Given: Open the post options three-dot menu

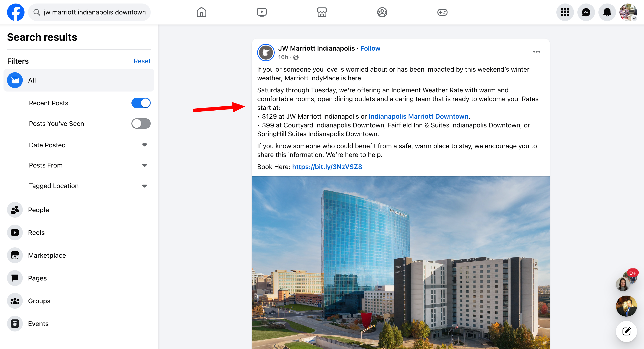Looking at the screenshot, I should (x=536, y=52).
